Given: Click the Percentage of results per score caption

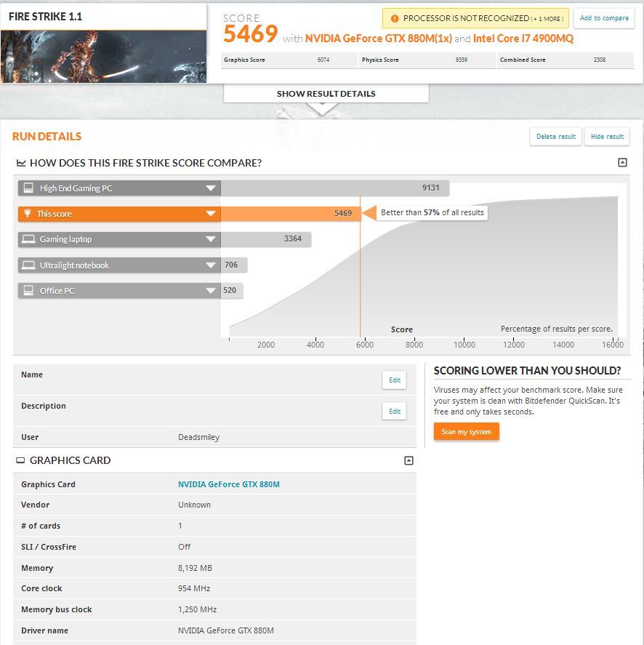Looking at the screenshot, I should coord(556,329).
